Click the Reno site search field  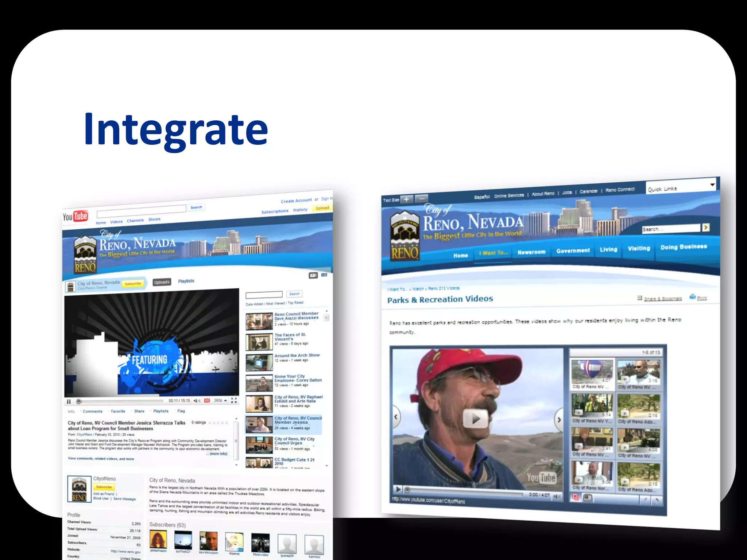671,229
